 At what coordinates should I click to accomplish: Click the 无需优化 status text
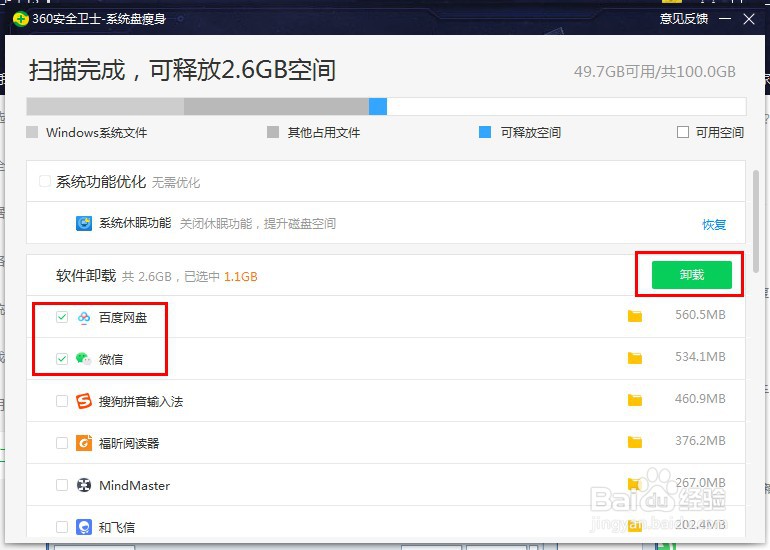pos(176,183)
